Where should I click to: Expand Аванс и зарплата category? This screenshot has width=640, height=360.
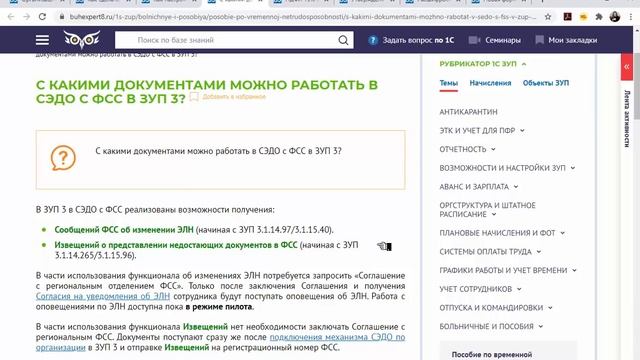click(516, 187)
